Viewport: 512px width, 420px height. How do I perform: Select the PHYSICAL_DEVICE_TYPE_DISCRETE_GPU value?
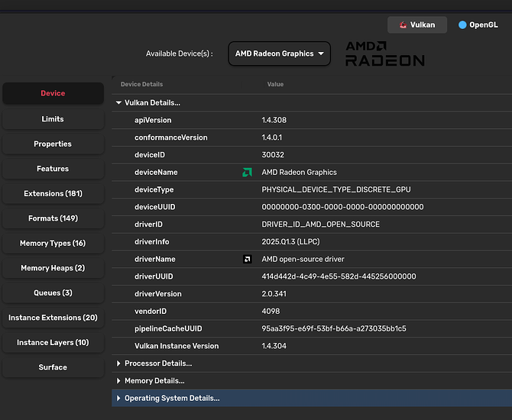click(336, 189)
